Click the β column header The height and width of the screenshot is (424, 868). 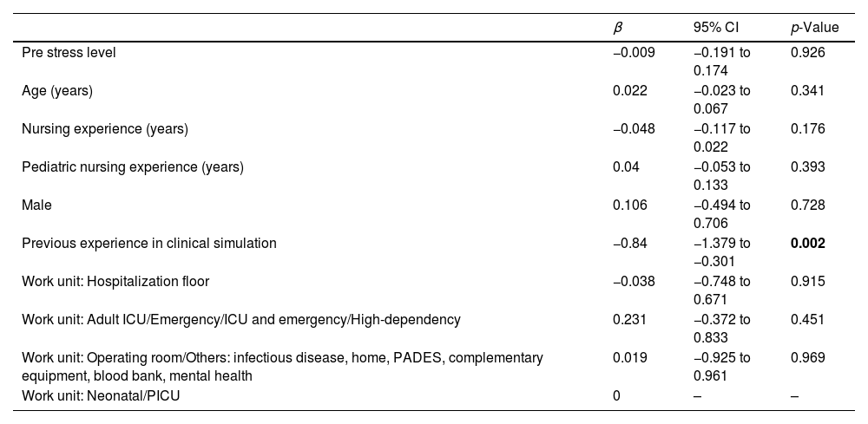click(x=616, y=28)
